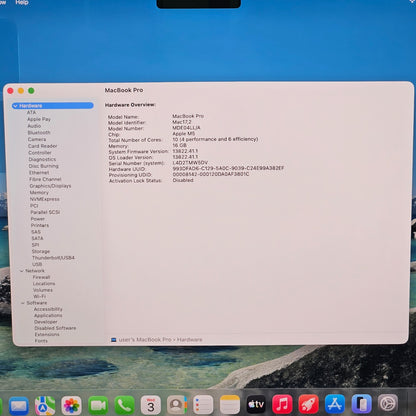Select the Network category label
The width and height of the screenshot is (416, 416).
(x=35, y=271)
